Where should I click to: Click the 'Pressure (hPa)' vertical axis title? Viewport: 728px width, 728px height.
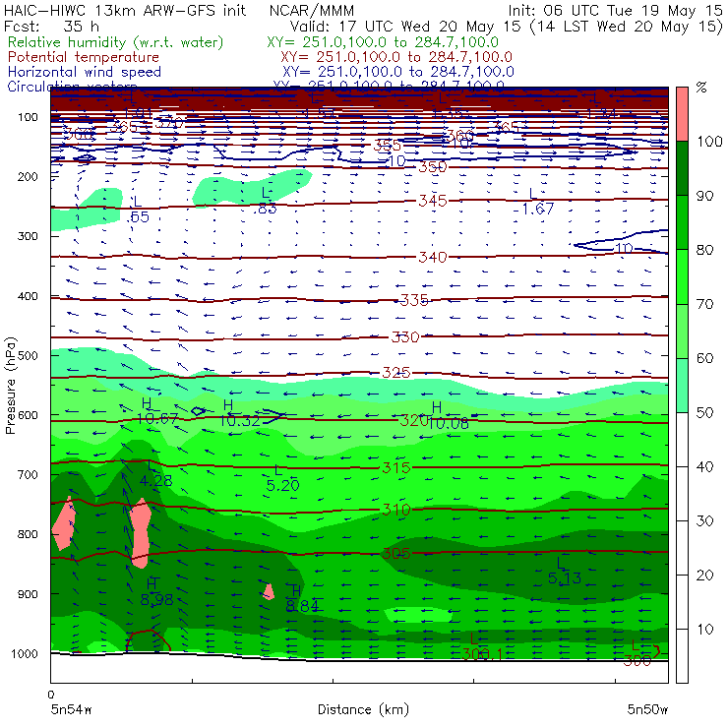[10, 386]
